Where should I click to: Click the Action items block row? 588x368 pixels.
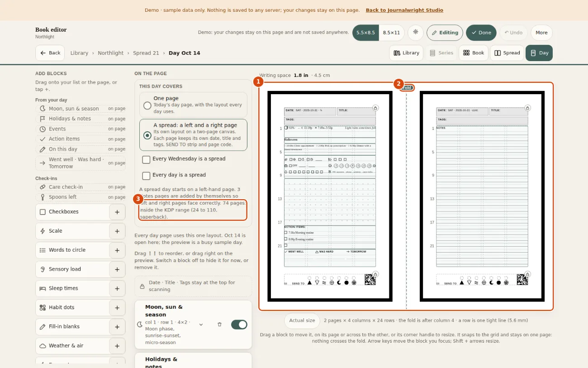[x=81, y=139]
